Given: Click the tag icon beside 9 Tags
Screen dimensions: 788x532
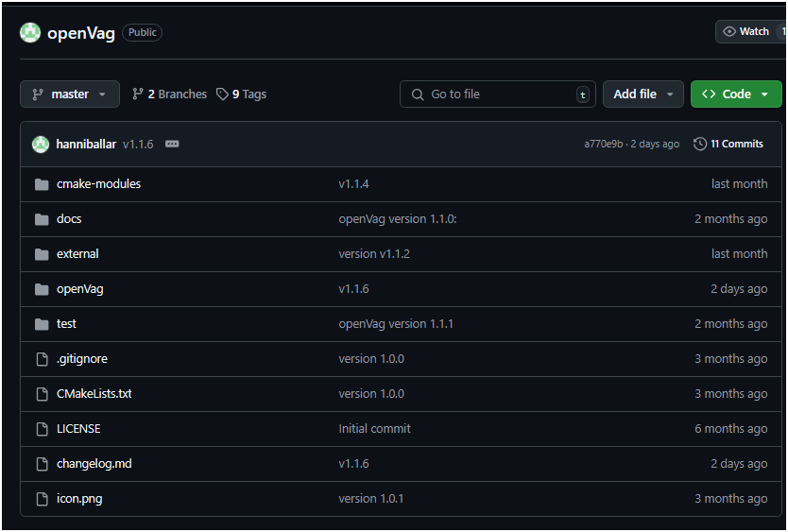Looking at the screenshot, I should [222, 94].
